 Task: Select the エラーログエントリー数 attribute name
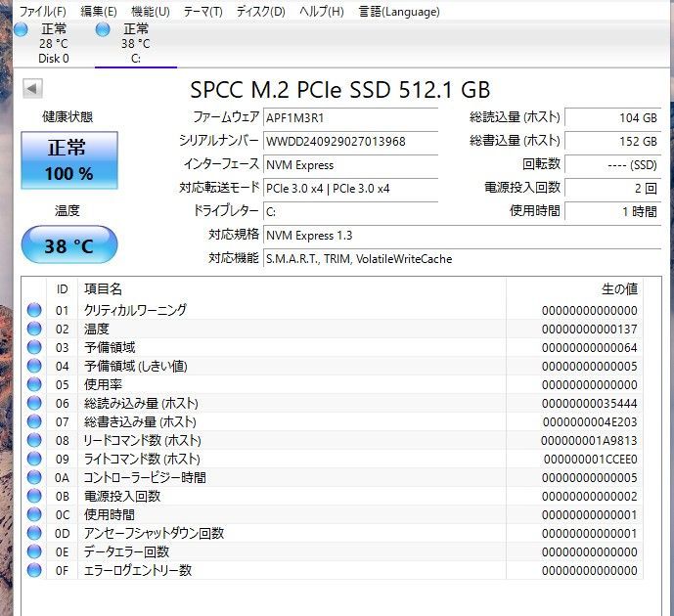coord(138,570)
